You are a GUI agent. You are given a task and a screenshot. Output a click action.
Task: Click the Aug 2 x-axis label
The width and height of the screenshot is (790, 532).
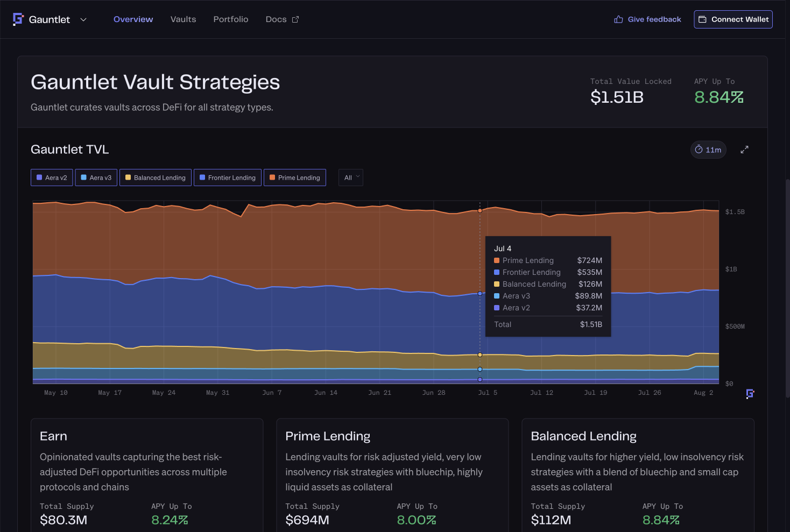click(x=703, y=393)
